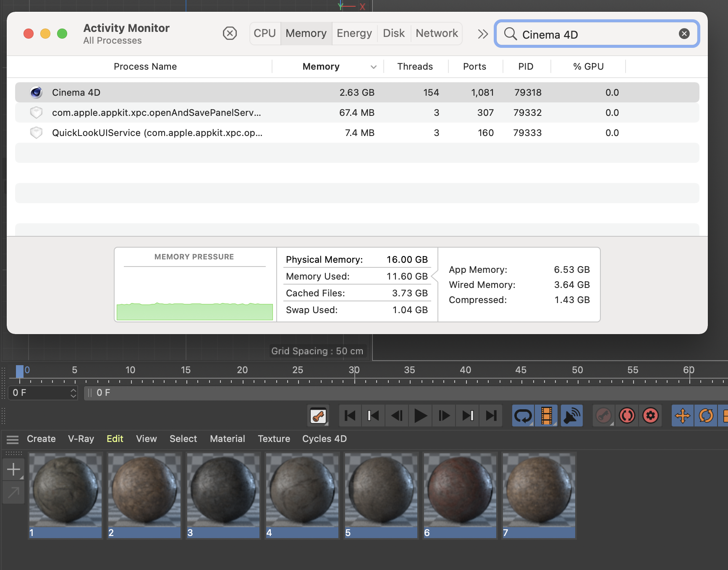Open the Material menu
Image resolution: width=728 pixels, height=570 pixels.
(228, 439)
